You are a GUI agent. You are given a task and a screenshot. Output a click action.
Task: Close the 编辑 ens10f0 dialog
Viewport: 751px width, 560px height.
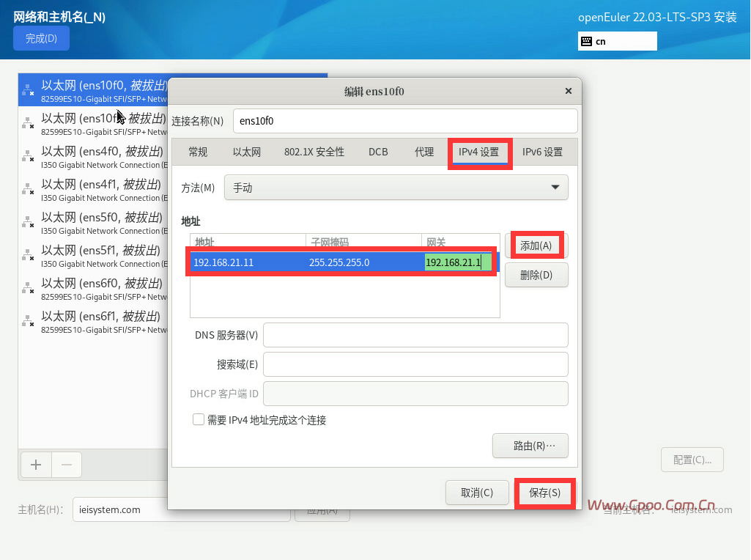[x=569, y=91]
